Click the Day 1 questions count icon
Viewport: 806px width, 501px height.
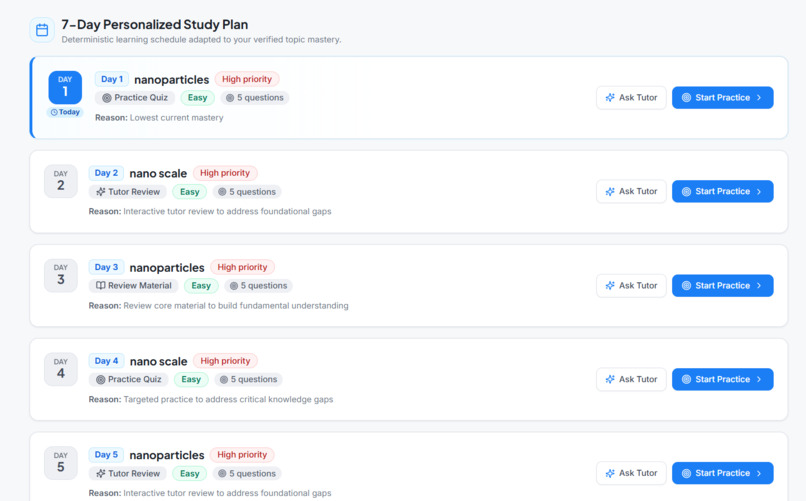pyautogui.click(x=230, y=98)
